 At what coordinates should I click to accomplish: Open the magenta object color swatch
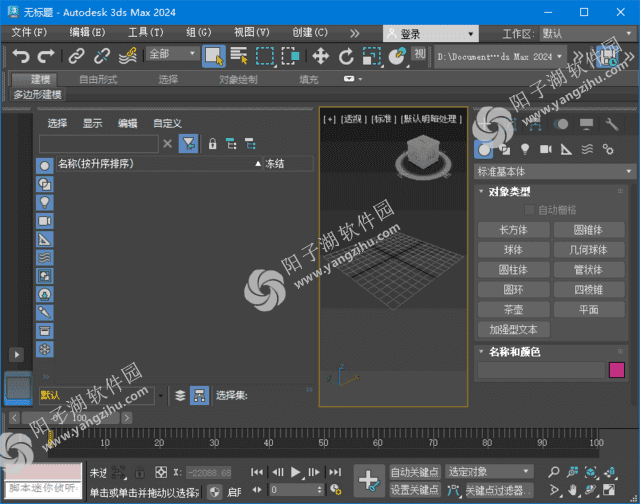[616, 370]
